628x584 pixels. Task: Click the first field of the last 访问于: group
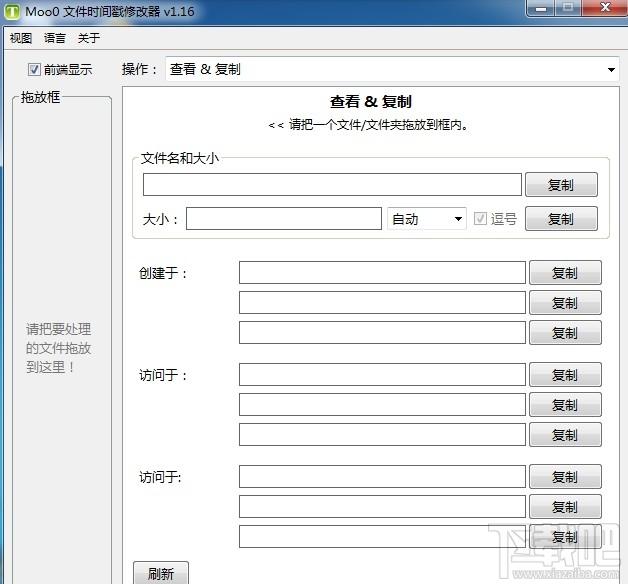tap(382, 477)
